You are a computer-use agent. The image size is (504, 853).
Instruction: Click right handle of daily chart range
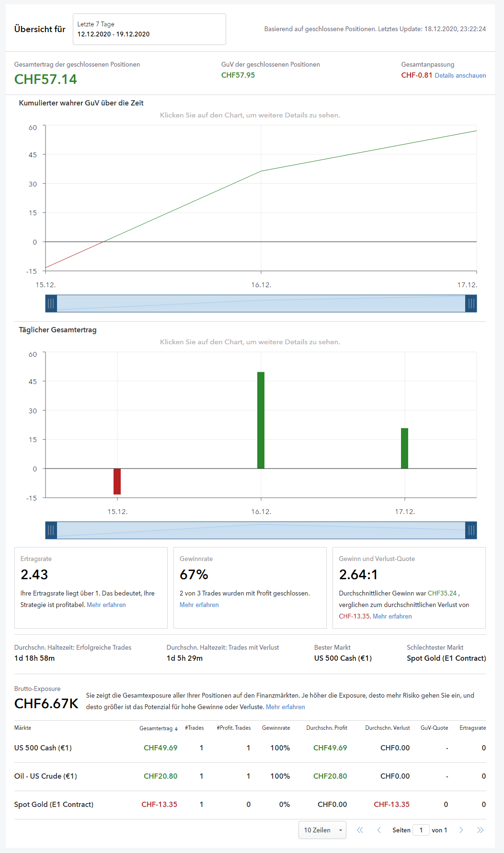pos(471,530)
